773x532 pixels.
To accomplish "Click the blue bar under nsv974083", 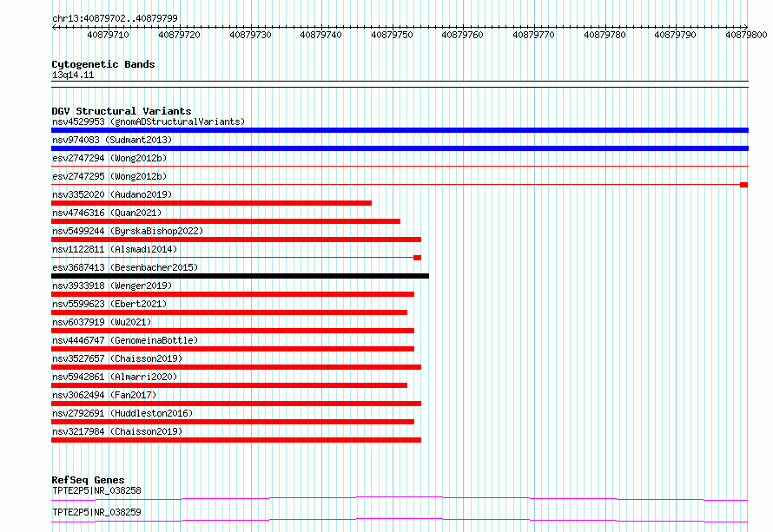I will click(400, 148).
